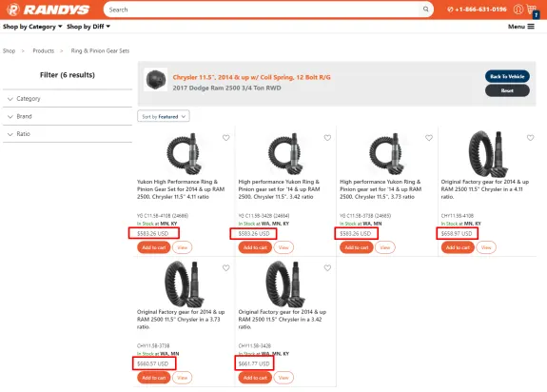Open Original factory gear 4.11 ratio title
Image resolution: width=547 pixels, height=392 pixels.
click(485, 189)
